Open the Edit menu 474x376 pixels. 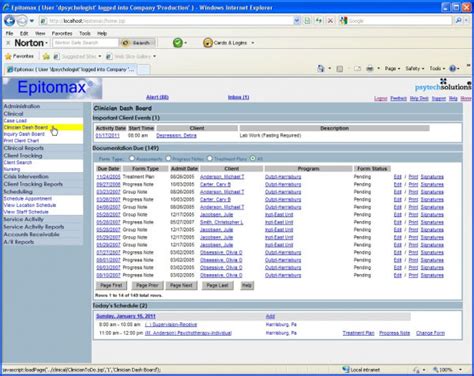tap(24, 33)
